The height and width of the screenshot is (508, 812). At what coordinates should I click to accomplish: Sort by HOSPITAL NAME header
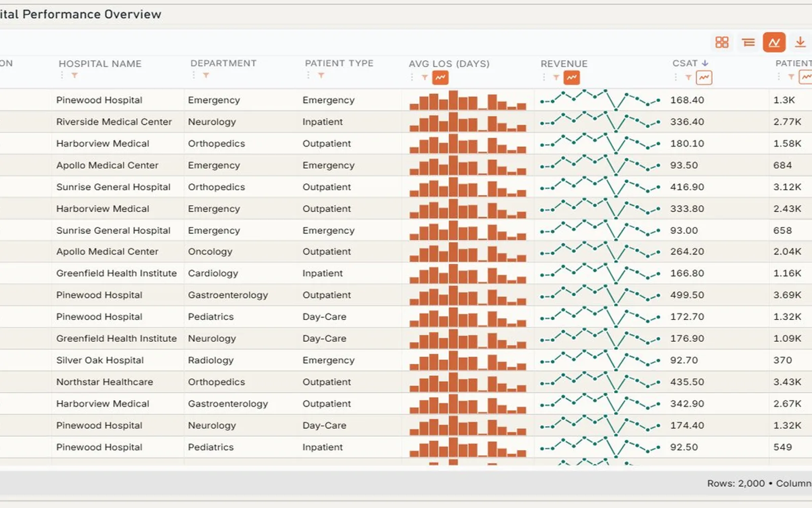point(100,63)
